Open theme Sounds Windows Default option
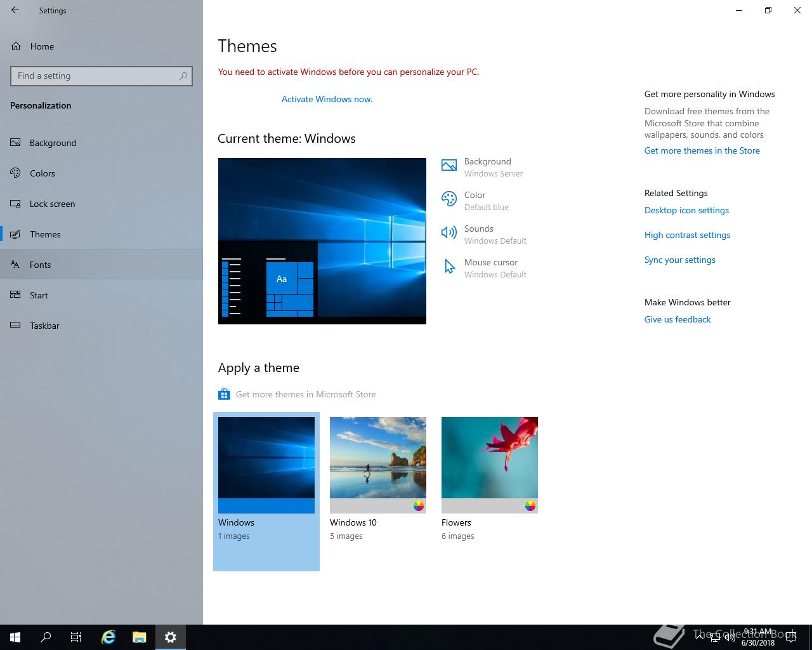Viewport: 812px width, 650px height. [x=485, y=234]
